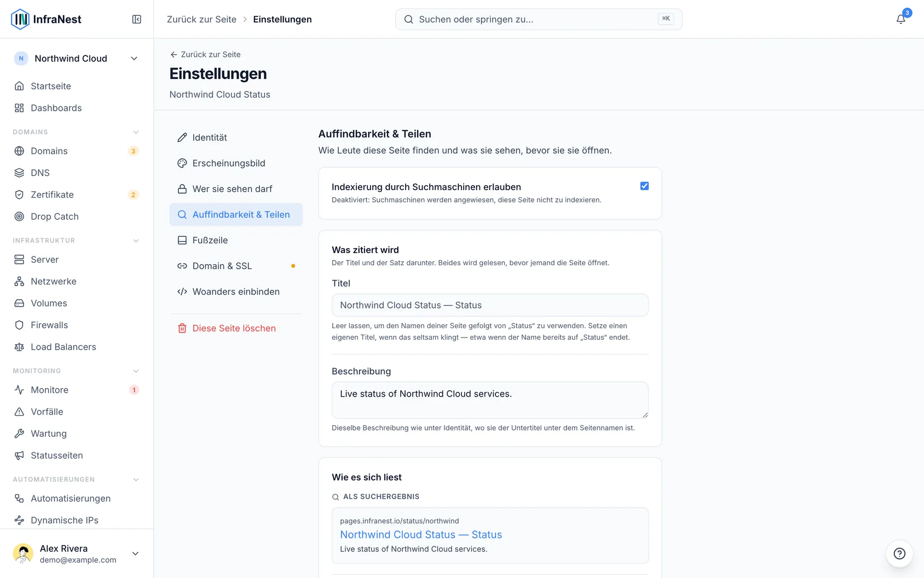Open the Wer sie sehen darf tab
The width and height of the screenshot is (924, 578).
click(x=236, y=189)
